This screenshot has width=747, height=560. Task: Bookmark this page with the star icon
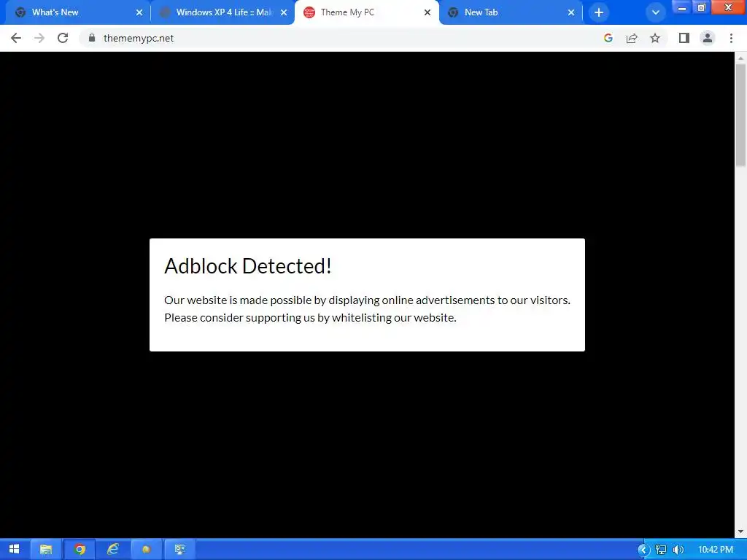pyautogui.click(x=655, y=38)
